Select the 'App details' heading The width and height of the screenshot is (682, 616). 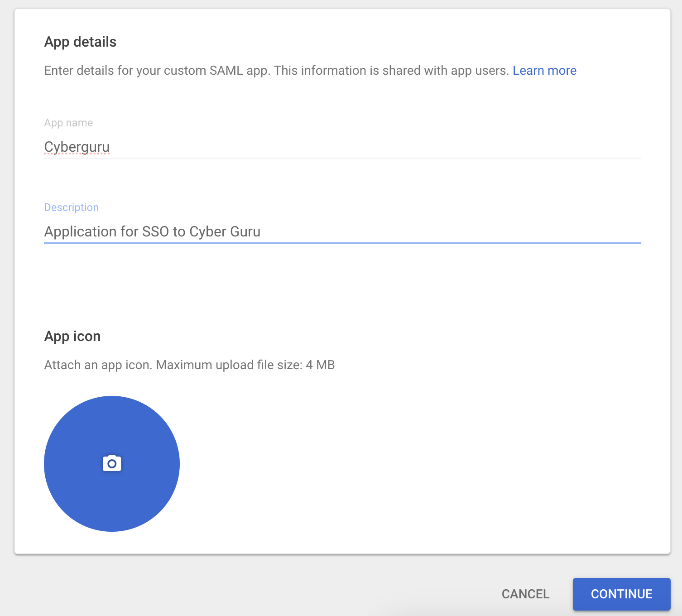tap(80, 42)
